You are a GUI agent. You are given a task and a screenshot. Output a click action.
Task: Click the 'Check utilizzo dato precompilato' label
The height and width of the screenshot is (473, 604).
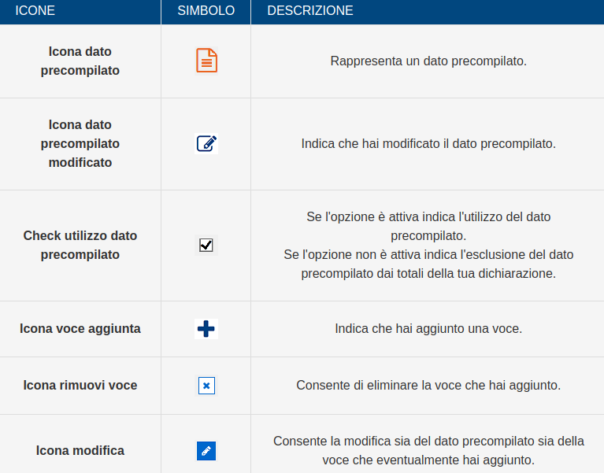[80, 245]
